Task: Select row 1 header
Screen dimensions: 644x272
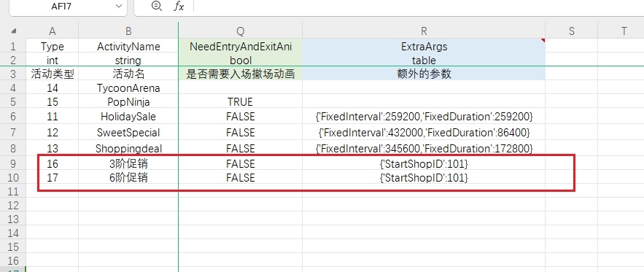Action: 13,47
